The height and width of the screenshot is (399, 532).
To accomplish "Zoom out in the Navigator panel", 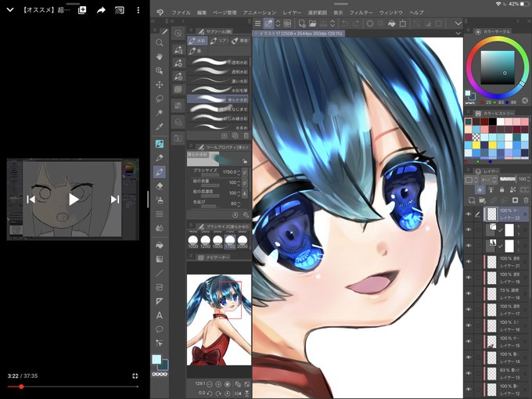I will [x=210, y=384].
